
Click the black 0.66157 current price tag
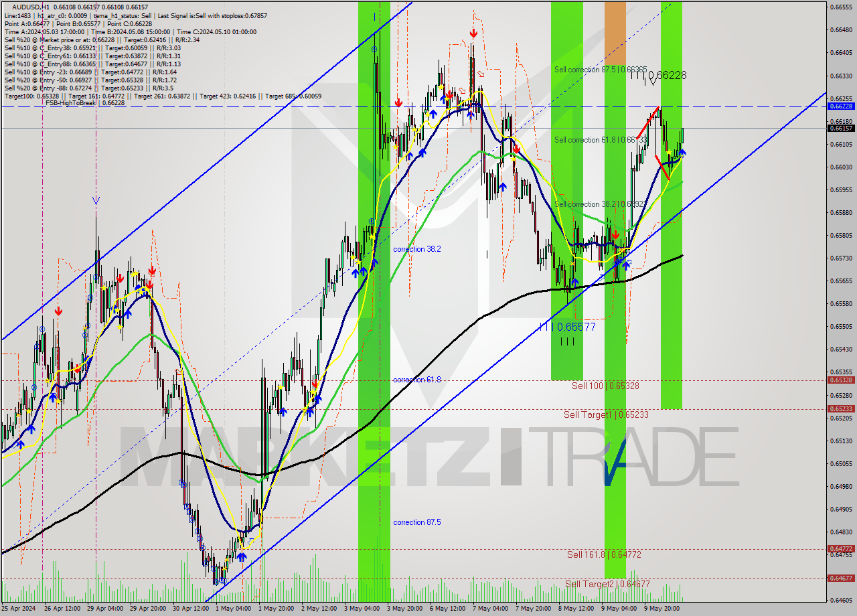click(x=841, y=128)
